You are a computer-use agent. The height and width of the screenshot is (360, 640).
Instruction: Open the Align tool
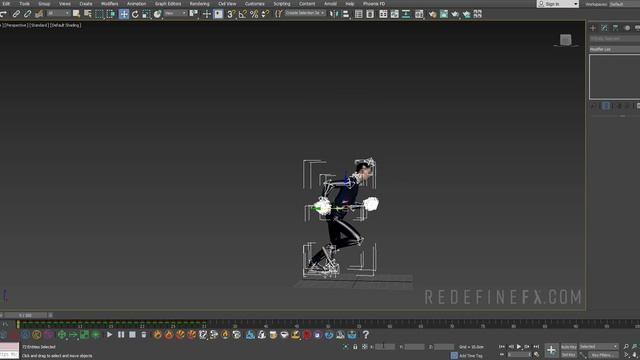tap(346, 14)
